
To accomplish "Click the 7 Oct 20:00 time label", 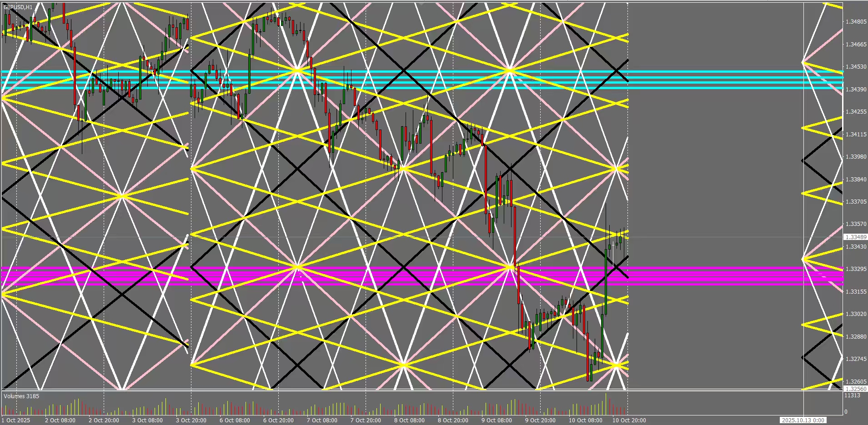I will pos(366,420).
